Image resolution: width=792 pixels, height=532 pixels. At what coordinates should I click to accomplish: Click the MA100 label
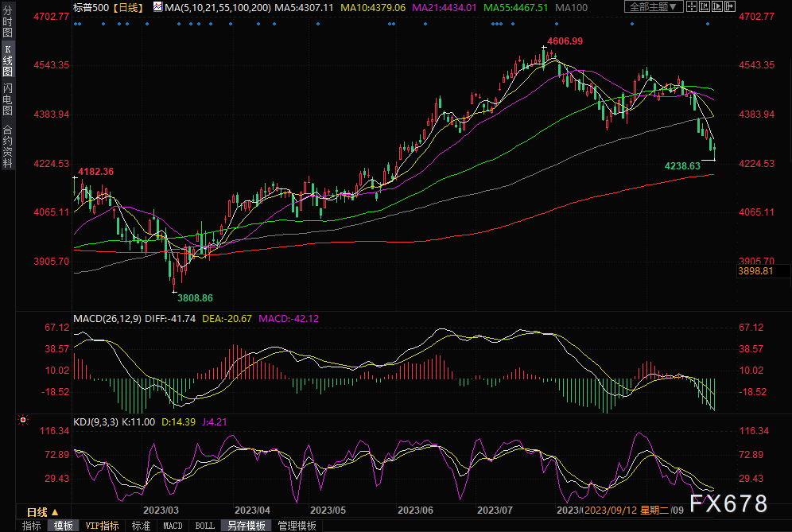pyautogui.click(x=571, y=8)
